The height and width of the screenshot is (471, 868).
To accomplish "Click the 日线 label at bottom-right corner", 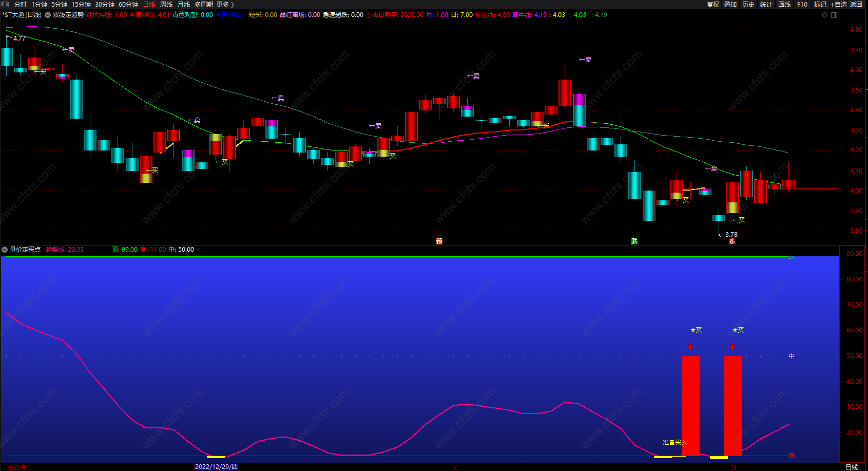I will (852, 467).
